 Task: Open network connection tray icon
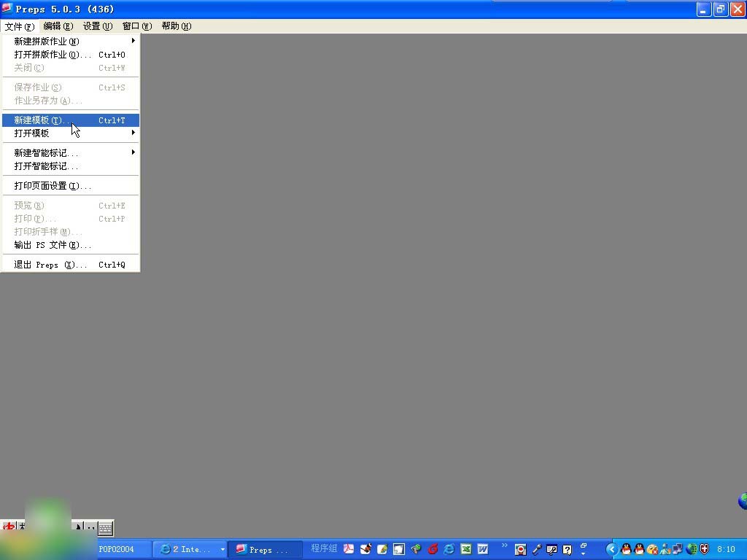(677, 550)
